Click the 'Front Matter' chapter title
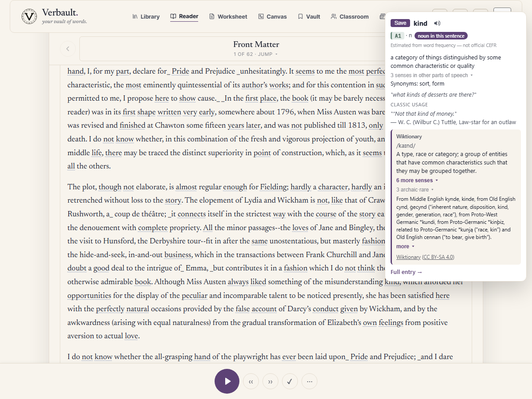The width and height of the screenshot is (532, 399). click(x=256, y=44)
